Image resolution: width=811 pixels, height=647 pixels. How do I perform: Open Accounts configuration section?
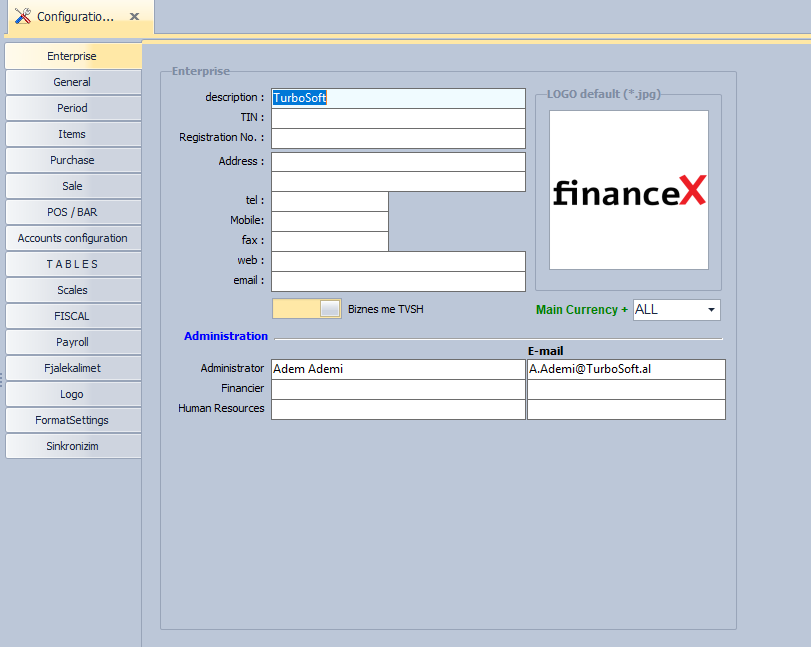(72, 238)
